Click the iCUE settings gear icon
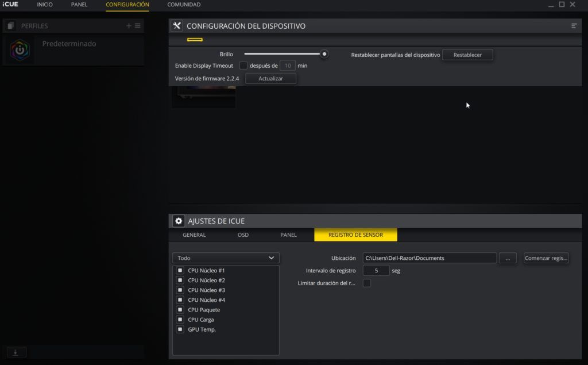Screen dimensions: 588x365 pyautogui.click(x=179, y=221)
